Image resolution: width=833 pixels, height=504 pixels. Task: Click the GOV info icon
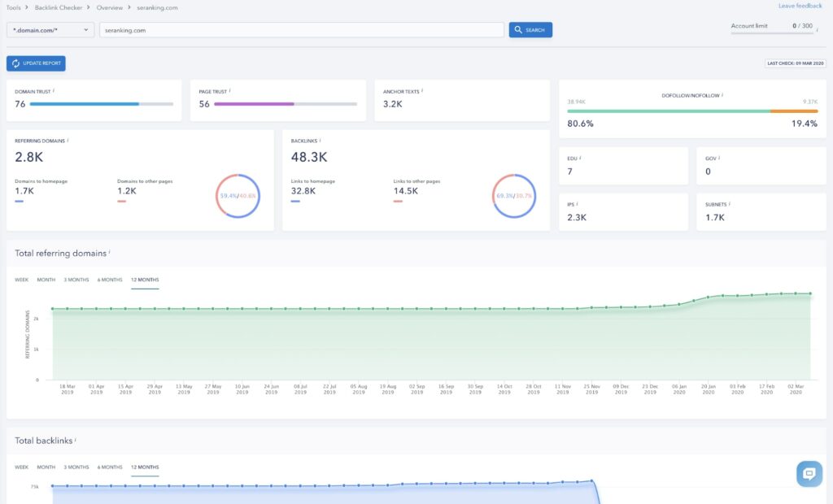719,158
